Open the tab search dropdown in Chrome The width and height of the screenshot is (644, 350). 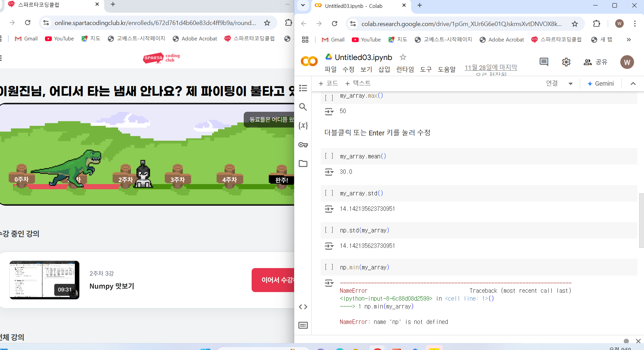pos(303,5)
